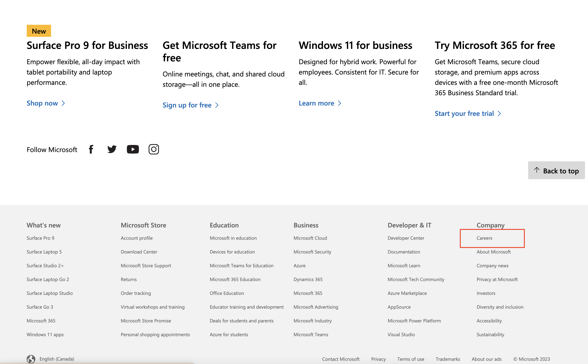Open Surface Laptop 5 link
Image resolution: width=588 pixels, height=364 pixels.
[x=44, y=252]
